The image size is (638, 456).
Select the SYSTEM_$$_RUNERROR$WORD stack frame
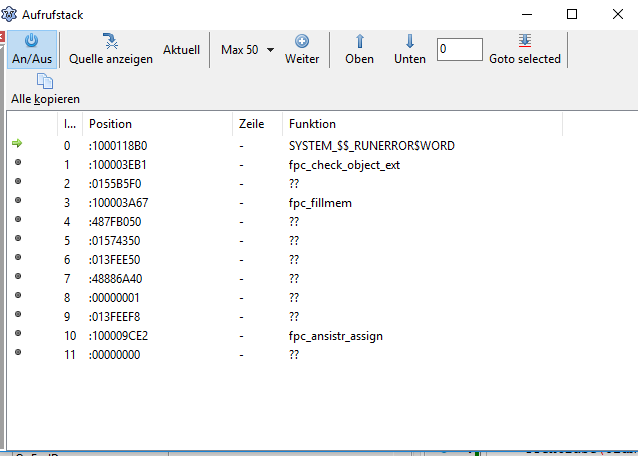click(370, 146)
